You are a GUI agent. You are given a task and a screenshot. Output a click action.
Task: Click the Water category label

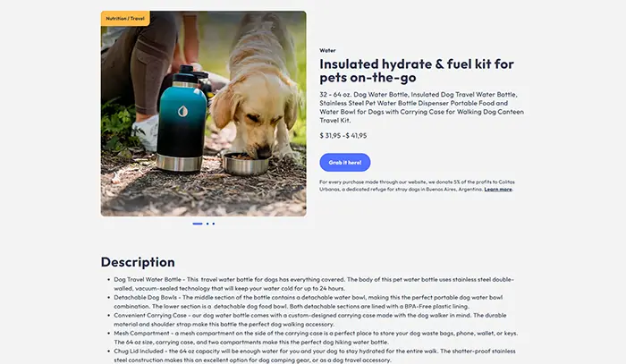pos(327,50)
